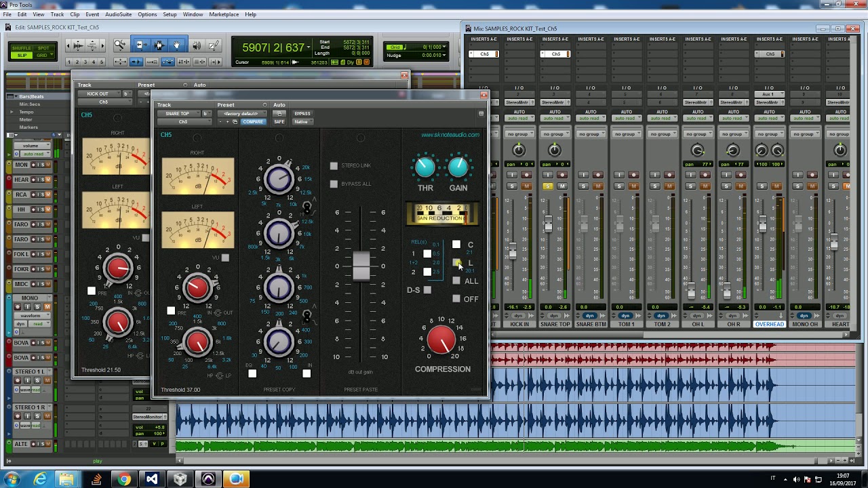868x488 pixels.
Task: Click PRESET PASTE at plugin bottom
Action: click(361, 390)
